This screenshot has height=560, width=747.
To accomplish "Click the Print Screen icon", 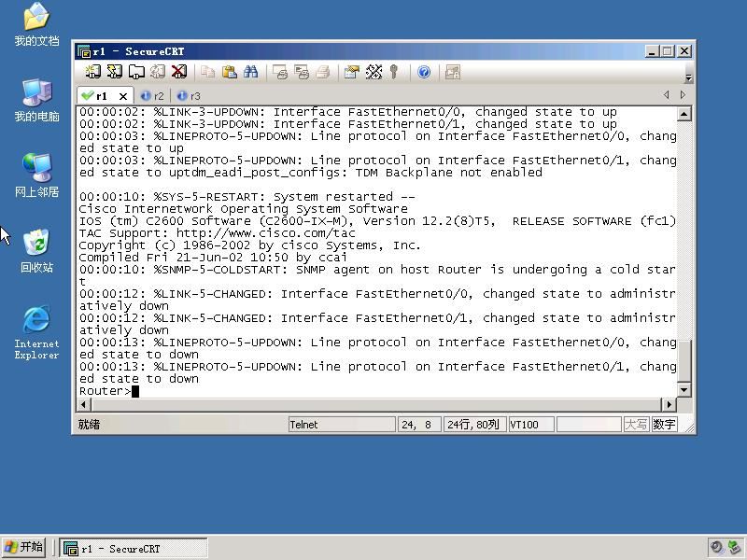I will point(280,72).
